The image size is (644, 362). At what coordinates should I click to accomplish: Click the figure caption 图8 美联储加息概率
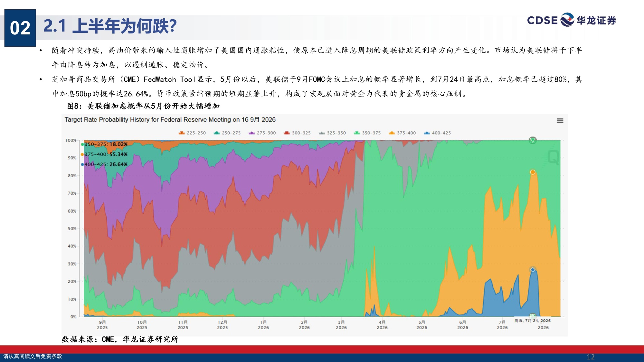143,106
